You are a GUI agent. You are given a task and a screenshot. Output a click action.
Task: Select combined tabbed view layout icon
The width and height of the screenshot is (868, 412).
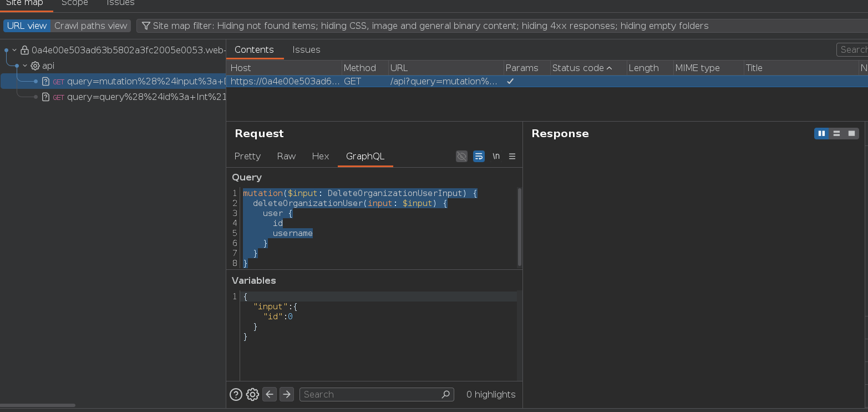(x=851, y=133)
